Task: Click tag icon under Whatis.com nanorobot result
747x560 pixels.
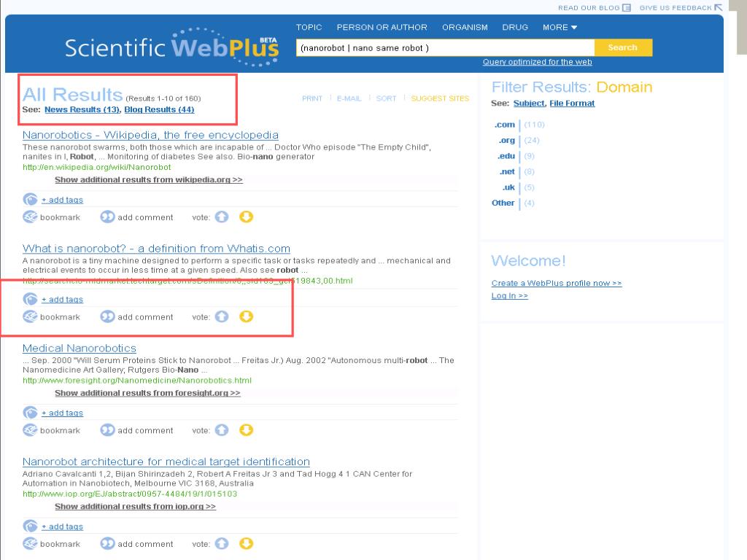Action: point(30,299)
